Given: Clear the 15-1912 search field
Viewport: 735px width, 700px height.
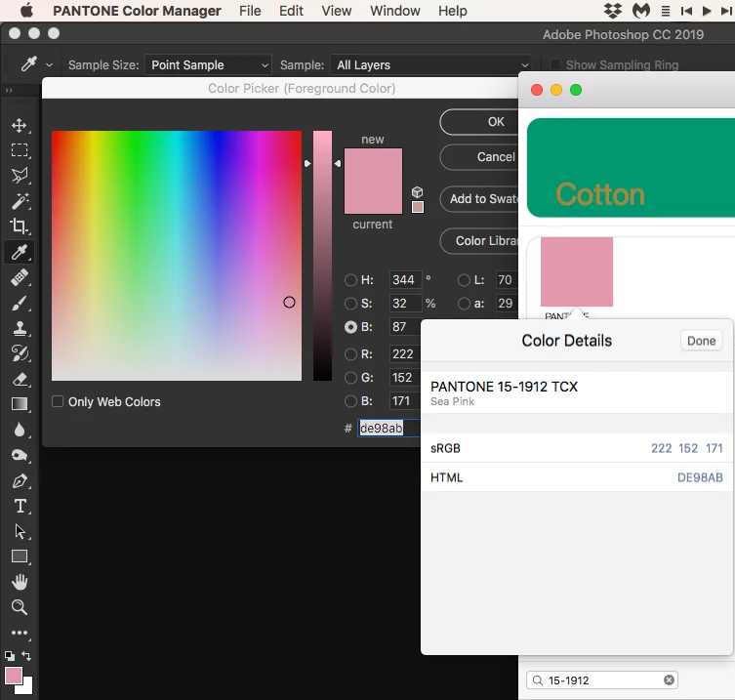Looking at the screenshot, I should pyautogui.click(x=669, y=679).
